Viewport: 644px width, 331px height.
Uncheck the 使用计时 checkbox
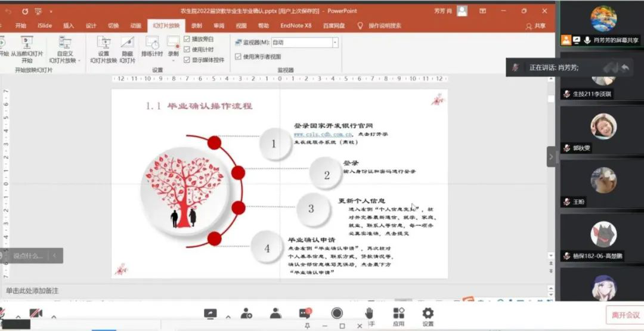coord(187,50)
